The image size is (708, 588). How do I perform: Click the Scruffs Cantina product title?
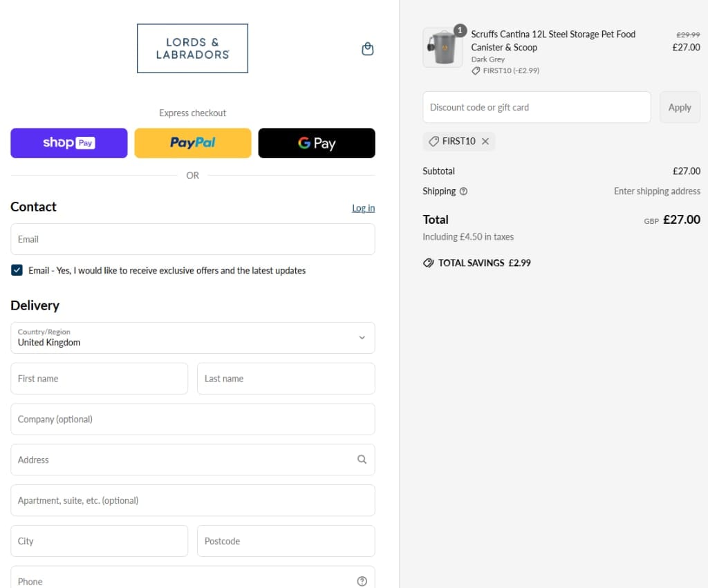pos(553,41)
